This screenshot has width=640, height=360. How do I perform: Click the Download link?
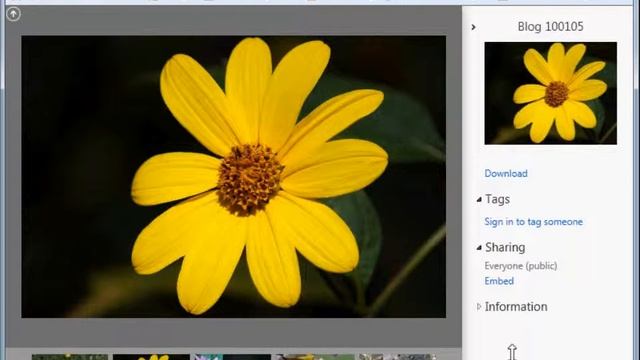[506, 173]
